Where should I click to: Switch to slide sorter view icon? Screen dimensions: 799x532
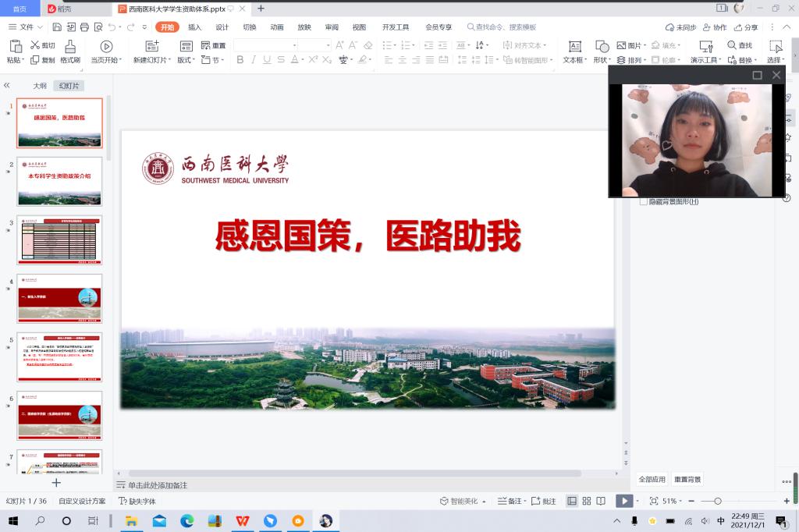coord(586,501)
